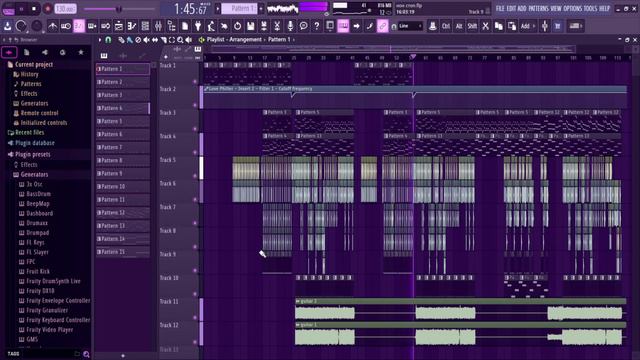Open the Pattern 1 selector dropdown
Viewport: 640px width, 360px height.
(240, 9)
